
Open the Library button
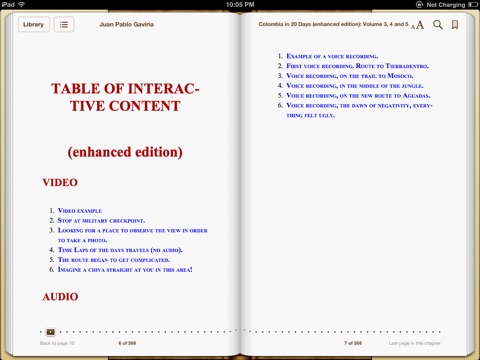pyautogui.click(x=34, y=24)
